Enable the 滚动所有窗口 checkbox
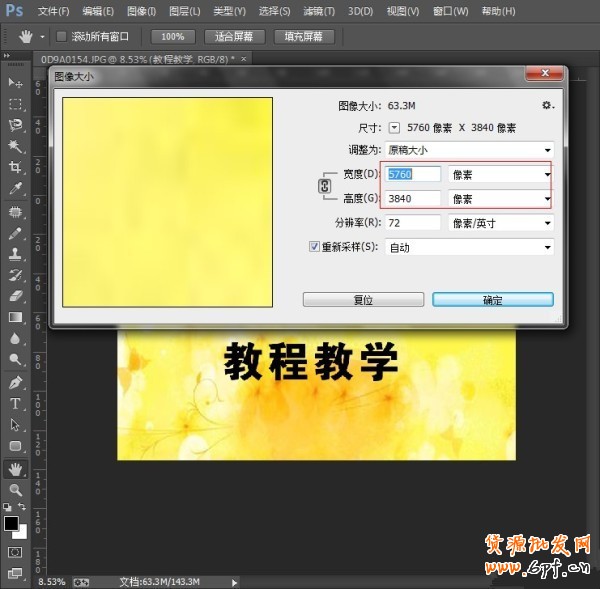The image size is (600, 589). pyautogui.click(x=62, y=36)
